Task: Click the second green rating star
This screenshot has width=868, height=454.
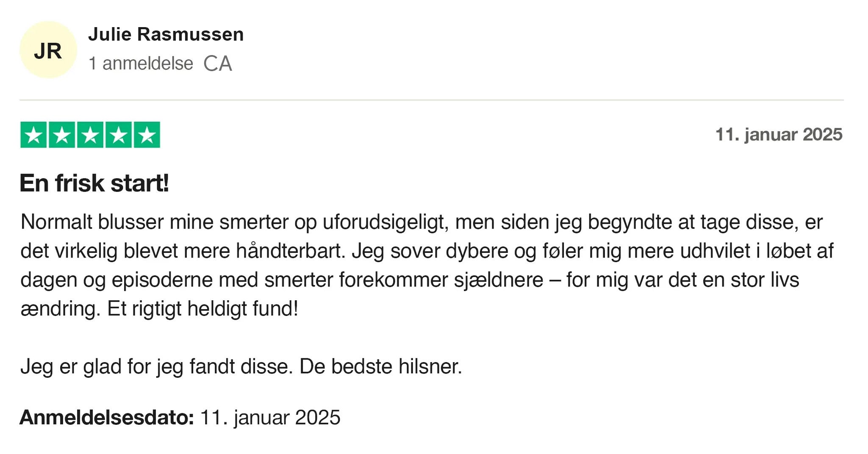Action: [x=62, y=135]
